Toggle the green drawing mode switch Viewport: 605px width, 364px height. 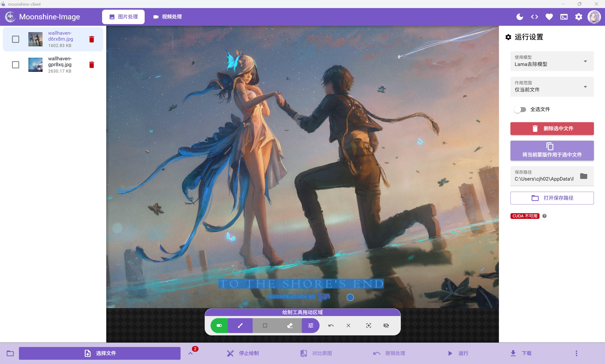[219, 325]
